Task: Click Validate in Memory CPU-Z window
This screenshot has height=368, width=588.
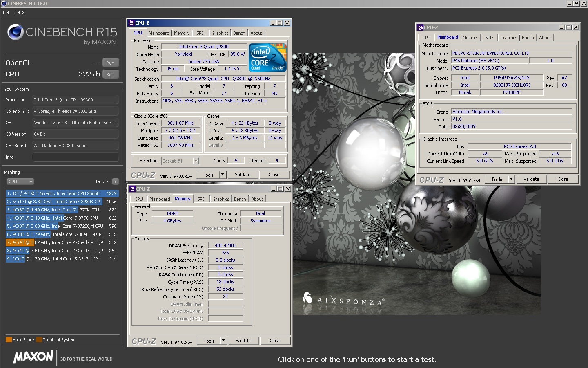Action: (243, 341)
